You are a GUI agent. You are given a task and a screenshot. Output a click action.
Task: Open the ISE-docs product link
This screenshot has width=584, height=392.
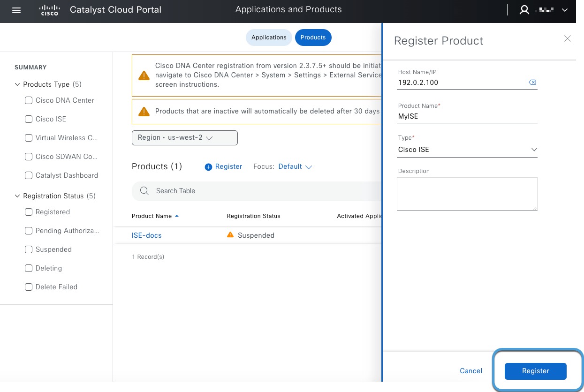pyautogui.click(x=146, y=235)
